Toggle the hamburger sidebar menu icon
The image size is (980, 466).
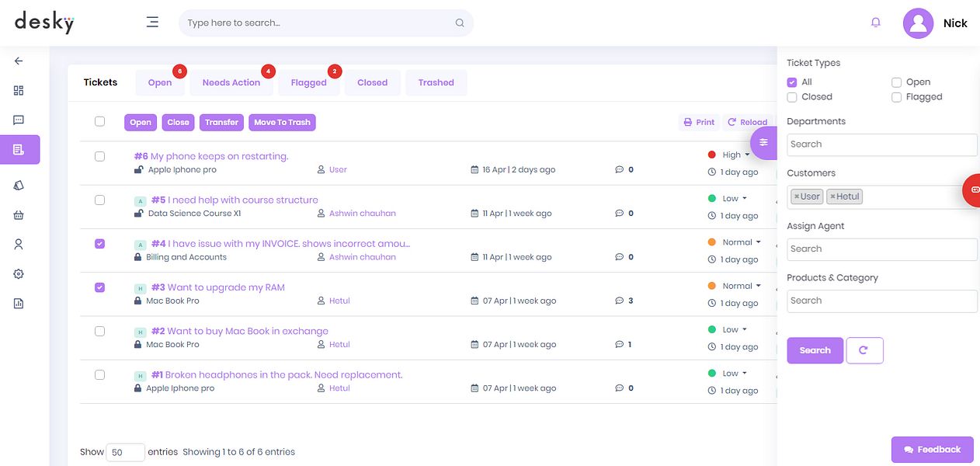point(152,23)
